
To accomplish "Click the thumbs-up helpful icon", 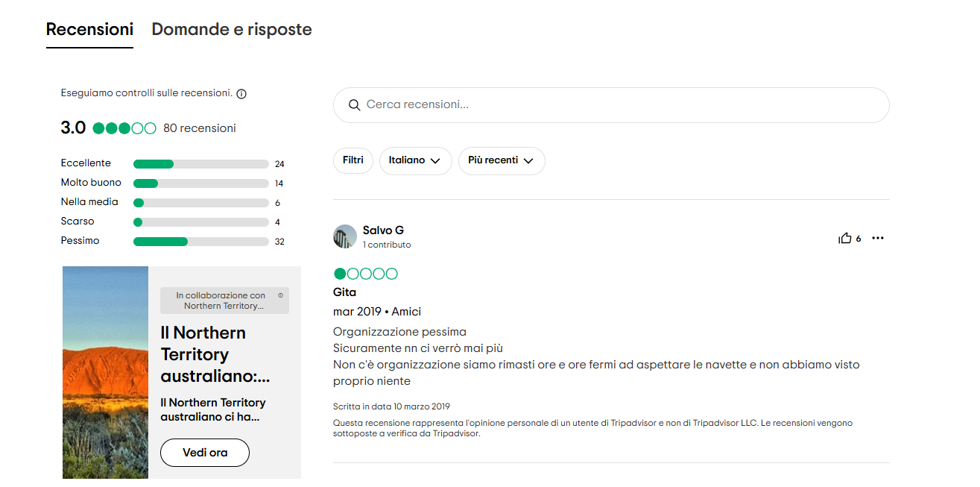I will 845,239.
